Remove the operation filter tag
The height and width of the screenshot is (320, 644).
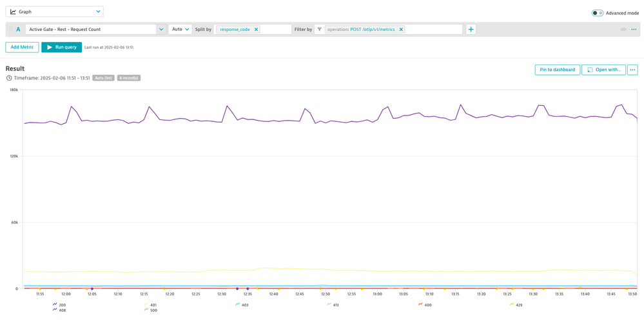point(401,30)
